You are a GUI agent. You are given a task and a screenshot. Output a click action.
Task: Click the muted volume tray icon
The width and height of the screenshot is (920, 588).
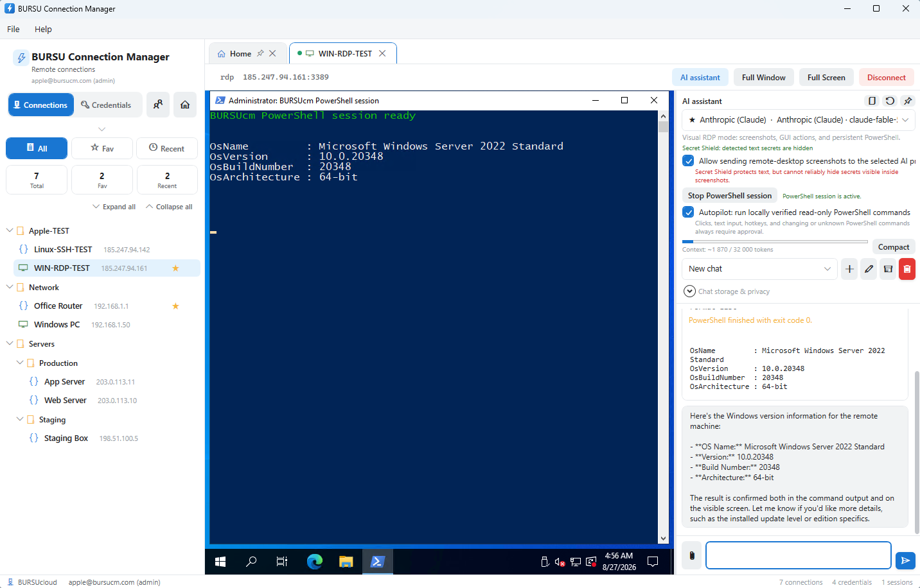(x=560, y=562)
